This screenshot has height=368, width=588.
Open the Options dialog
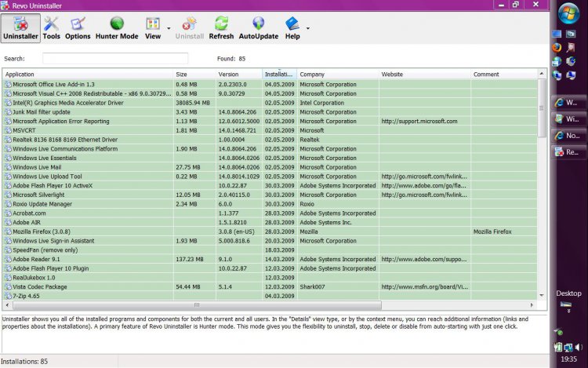(x=78, y=28)
